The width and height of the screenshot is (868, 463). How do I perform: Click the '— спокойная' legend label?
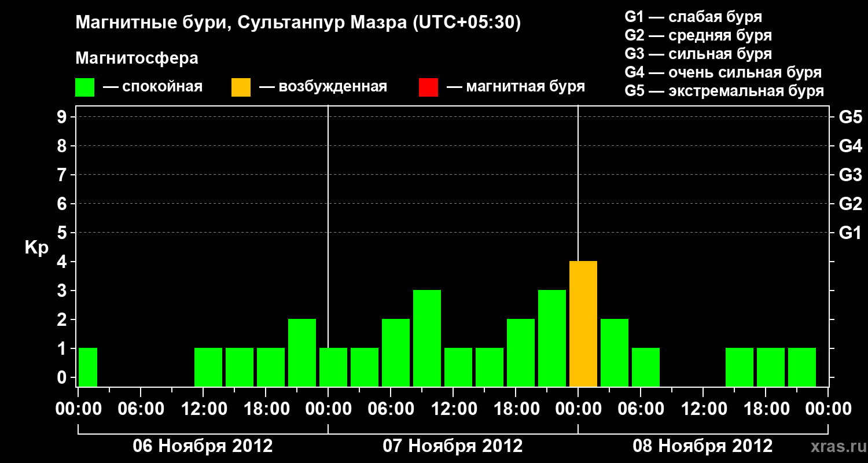click(x=153, y=87)
